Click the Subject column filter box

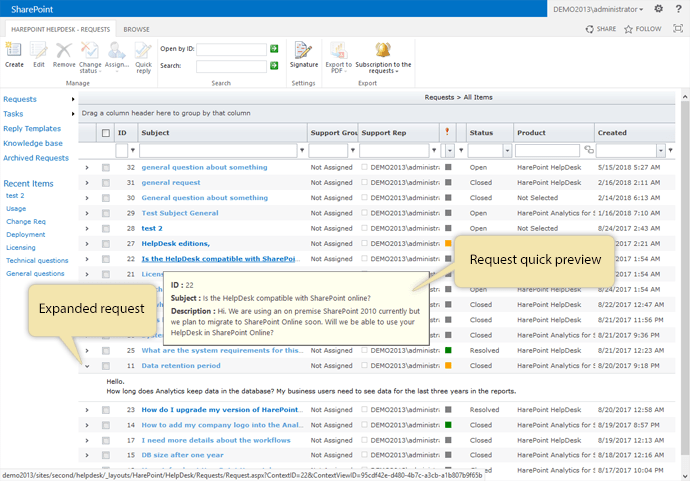pyautogui.click(x=218, y=151)
